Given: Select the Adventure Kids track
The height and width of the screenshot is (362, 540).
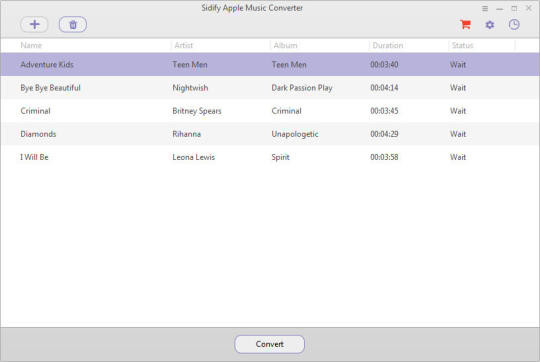Looking at the screenshot, I should click(x=270, y=64).
